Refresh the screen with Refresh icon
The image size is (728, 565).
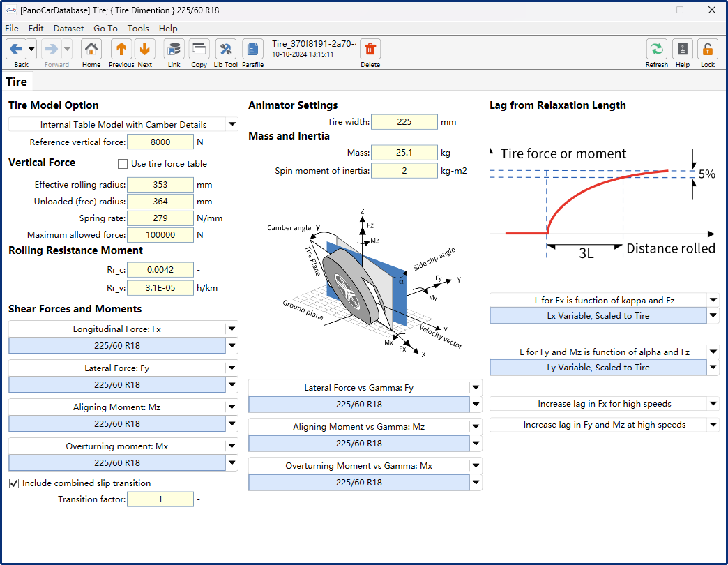pos(656,50)
